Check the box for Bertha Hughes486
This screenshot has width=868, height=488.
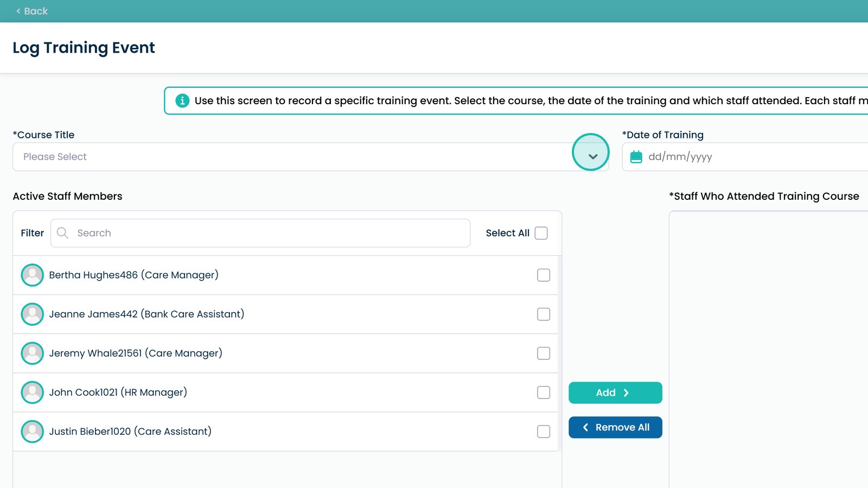point(543,275)
